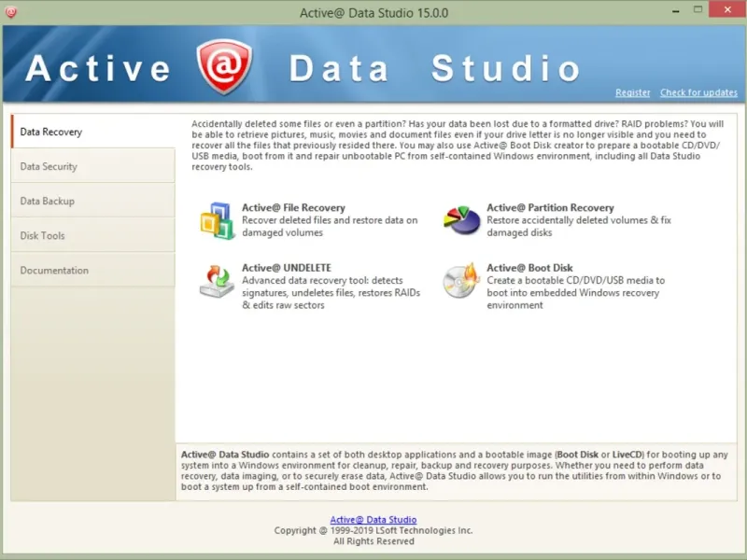Switch to the Data Security tab
Image resolution: width=747 pixels, height=560 pixels.
pos(93,166)
